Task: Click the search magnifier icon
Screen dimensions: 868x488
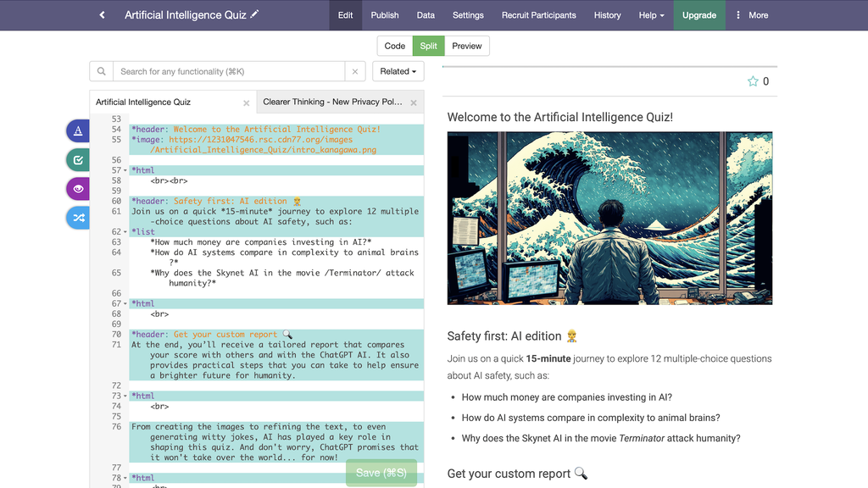Action: pos(101,71)
